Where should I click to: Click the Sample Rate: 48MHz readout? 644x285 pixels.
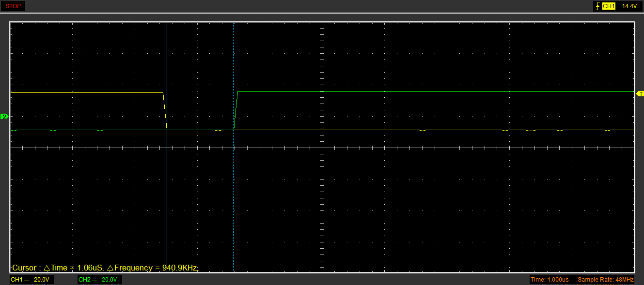click(605, 280)
